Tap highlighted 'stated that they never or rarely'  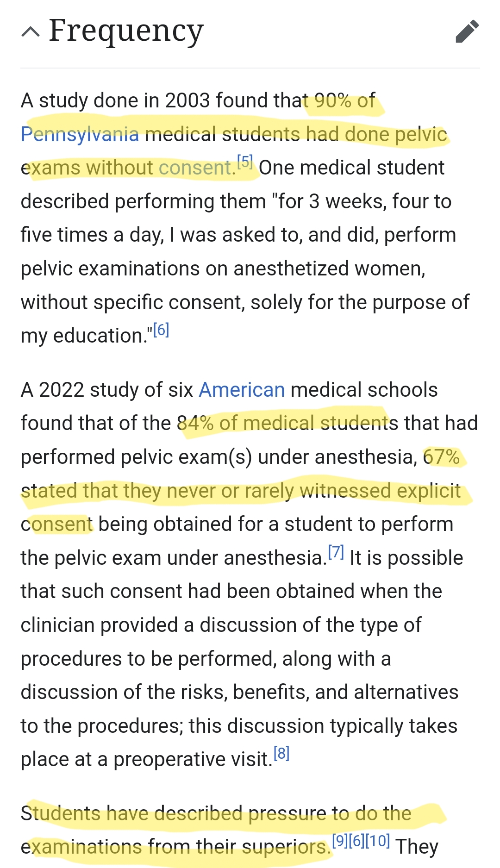pos(157,491)
